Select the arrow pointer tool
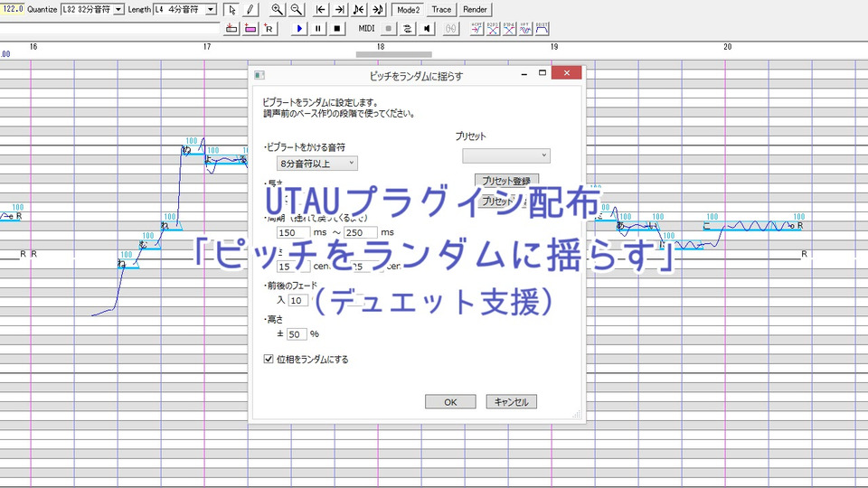The height and width of the screenshot is (488, 868). coord(232,9)
